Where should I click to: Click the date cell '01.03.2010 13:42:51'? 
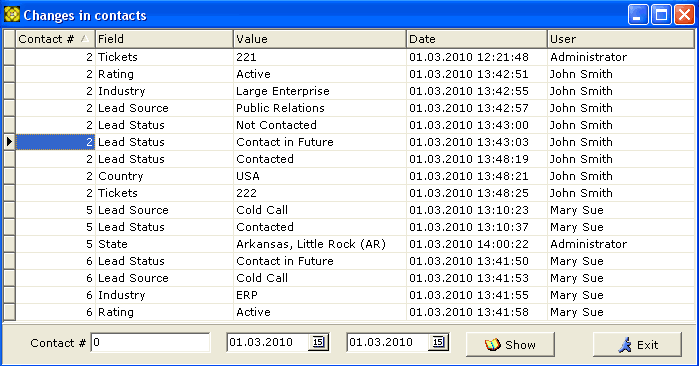[477, 74]
